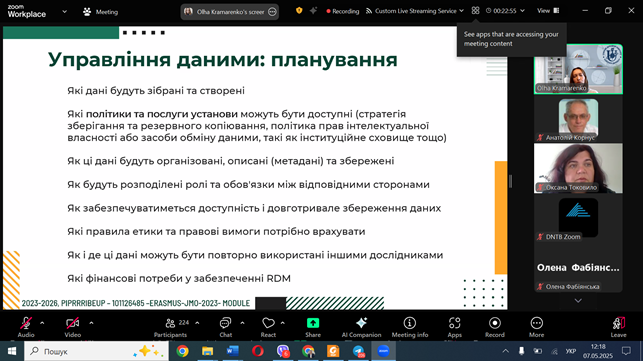The height and width of the screenshot is (361, 643).
Task: Click the microphone tray icon
Action: pos(521,351)
